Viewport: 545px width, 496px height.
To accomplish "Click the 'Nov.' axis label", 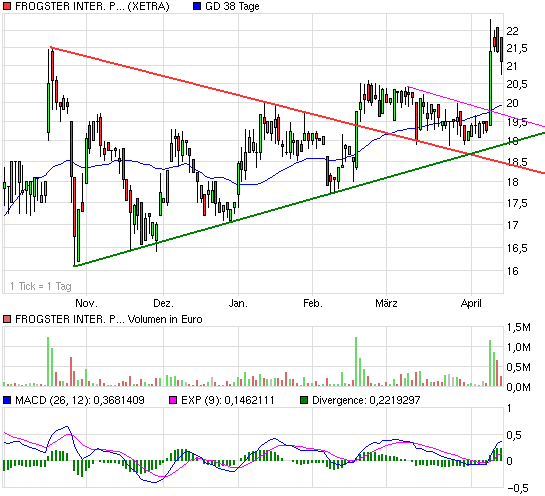I will click(x=86, y=303).
